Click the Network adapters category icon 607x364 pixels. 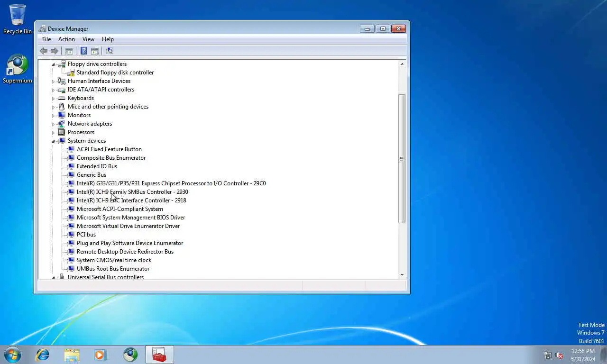click(61, 124)
